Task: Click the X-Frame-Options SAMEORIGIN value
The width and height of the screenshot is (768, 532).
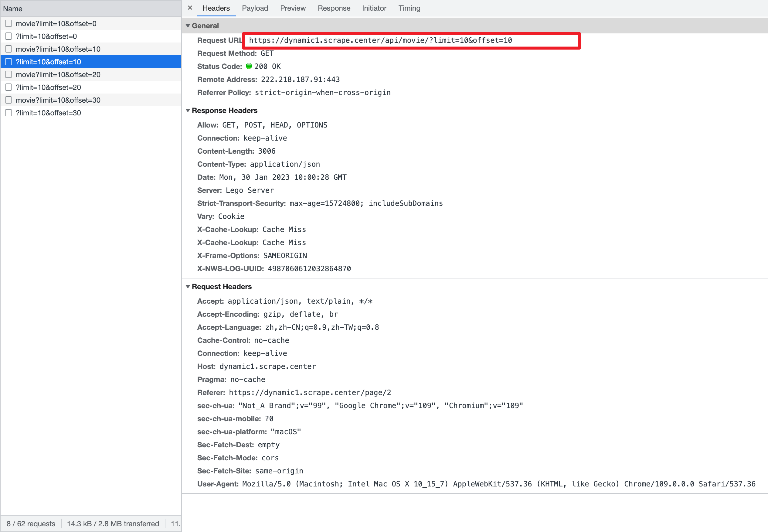Action: (x=285, y=255)
